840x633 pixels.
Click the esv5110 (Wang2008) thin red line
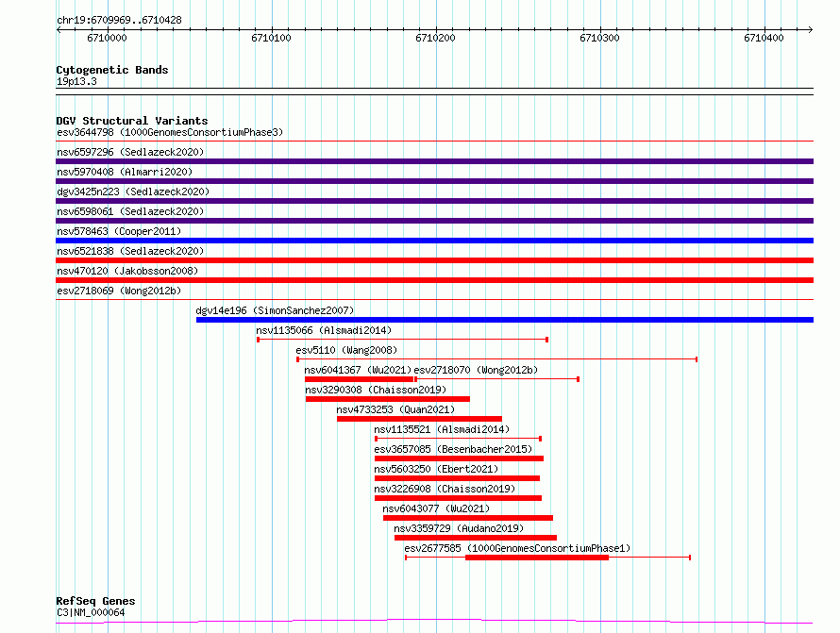click(x=497, y=359)
